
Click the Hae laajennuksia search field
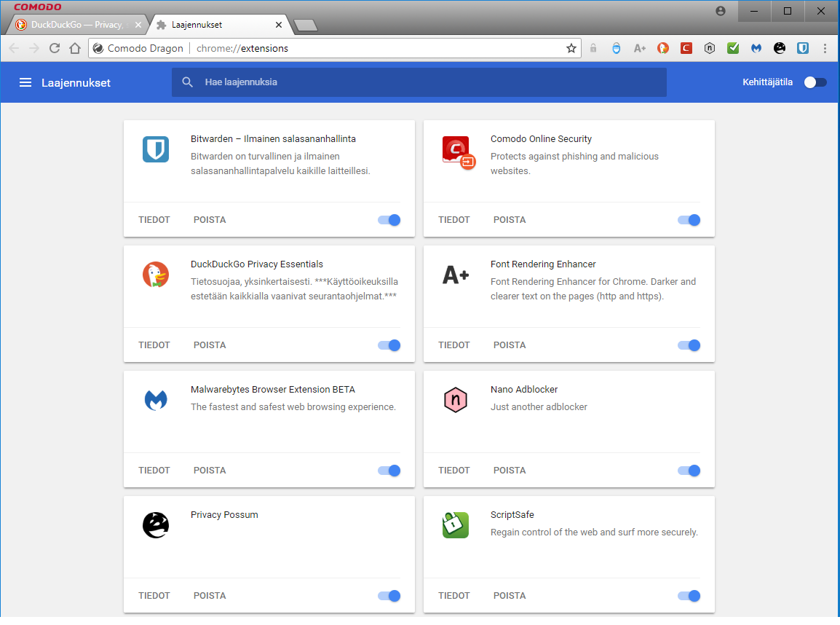(x=429, y=82)
